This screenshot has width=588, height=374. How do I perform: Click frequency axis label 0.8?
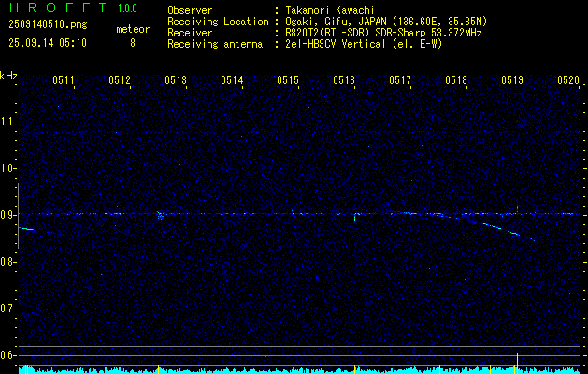(7, 262)
